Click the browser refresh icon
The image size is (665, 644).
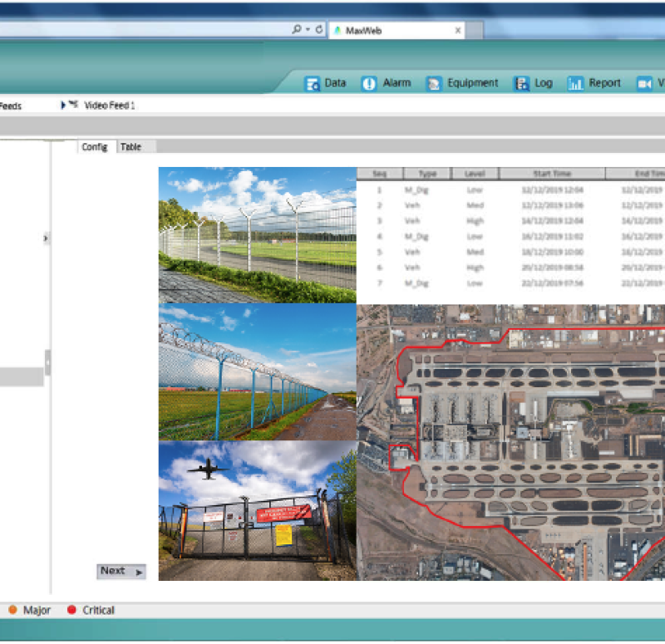(319, 29)
